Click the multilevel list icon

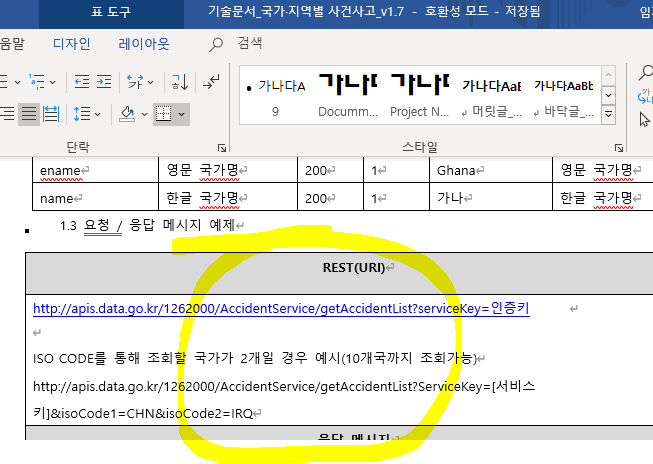click(x=37, y=82)
